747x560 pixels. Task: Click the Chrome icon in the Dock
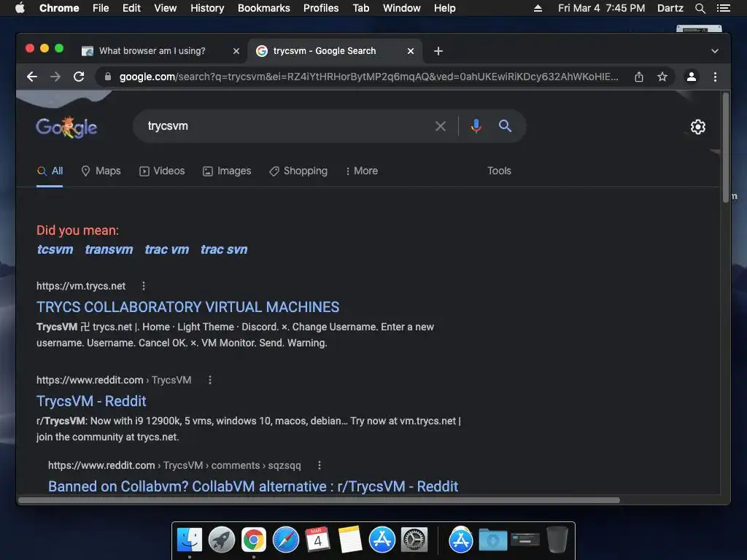(253, 540)
